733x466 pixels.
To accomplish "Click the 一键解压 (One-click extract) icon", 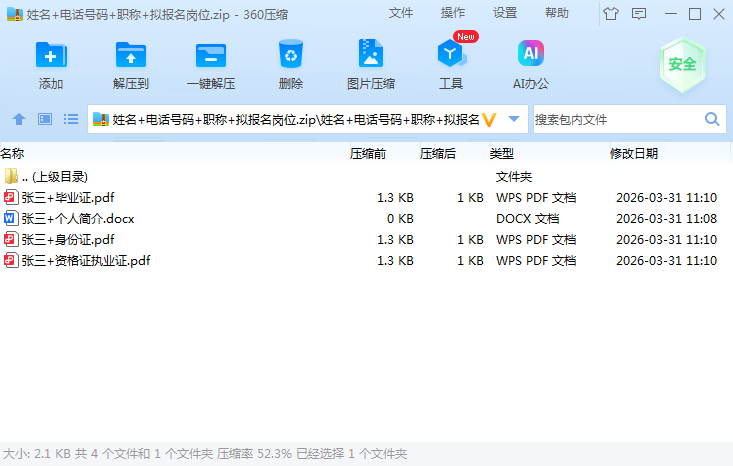I will 211,55.
